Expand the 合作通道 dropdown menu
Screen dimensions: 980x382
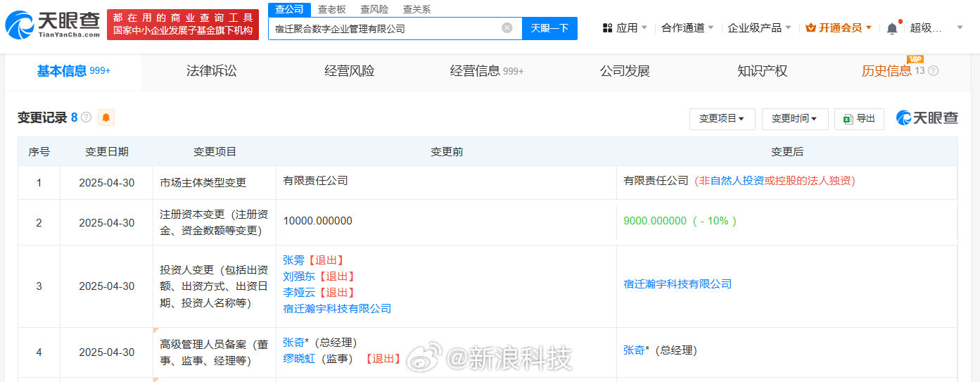687,28
